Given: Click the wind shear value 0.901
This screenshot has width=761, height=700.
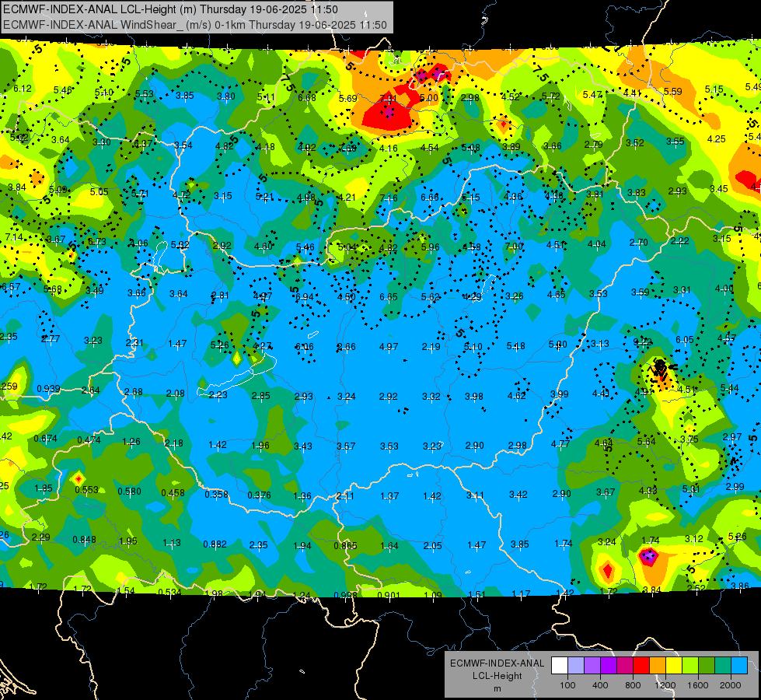Looking at the screenshot, I should [x=389, y=595].
